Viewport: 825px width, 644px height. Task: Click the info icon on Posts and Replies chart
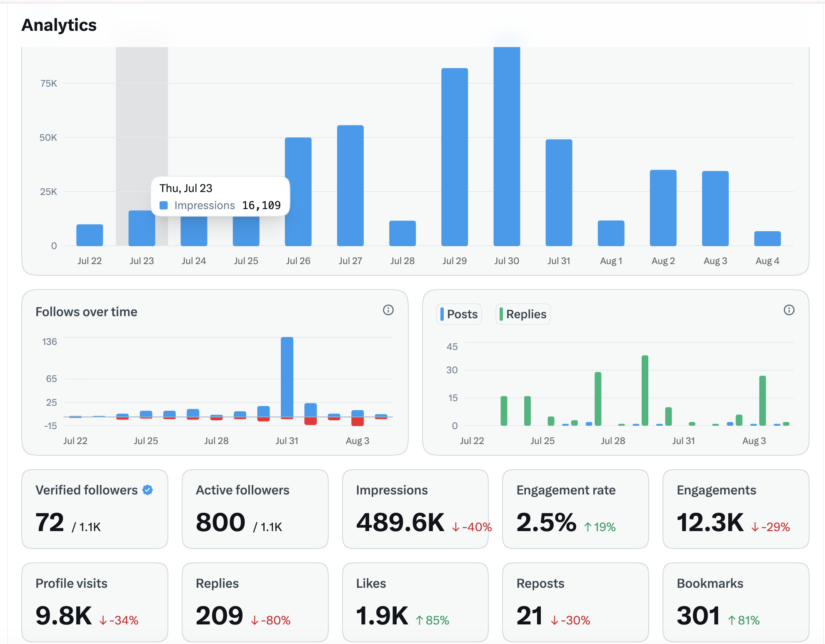coord(789,310)
